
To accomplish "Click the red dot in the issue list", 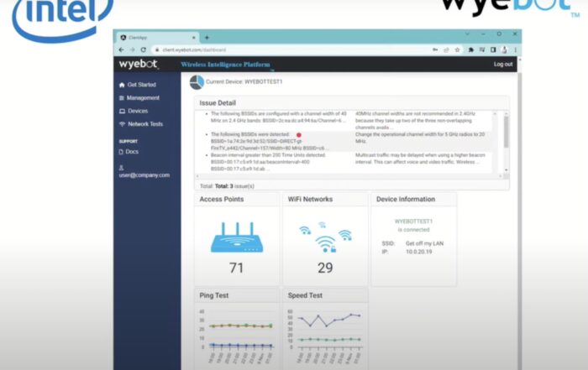I will (299, 135).
